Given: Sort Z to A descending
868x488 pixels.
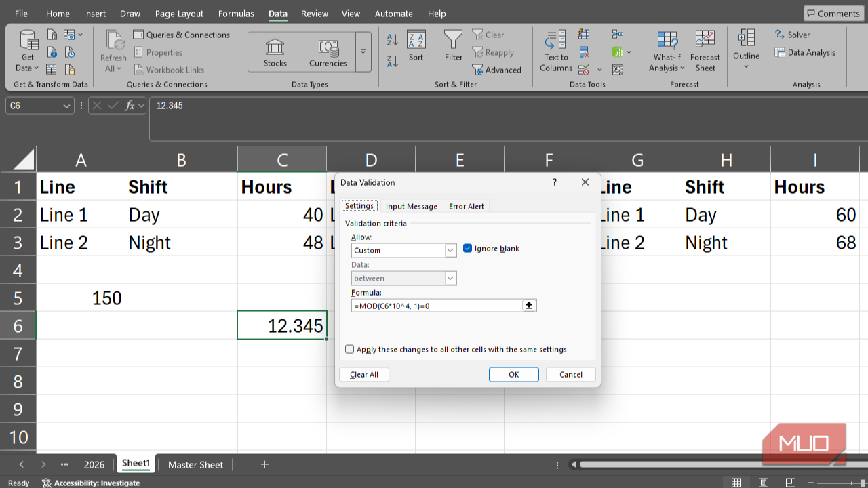Looking at the screenshot, I should [393, 62].
